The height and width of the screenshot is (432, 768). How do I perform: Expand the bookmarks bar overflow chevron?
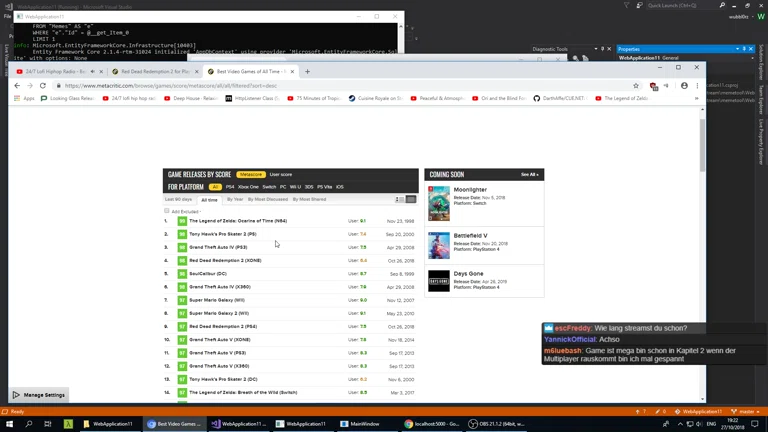coord(697,98)
